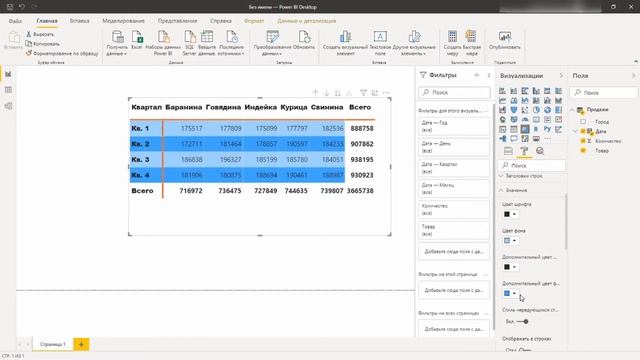
Task: Click the filter funnel icon above the matrix
Action: pos(363,93)
